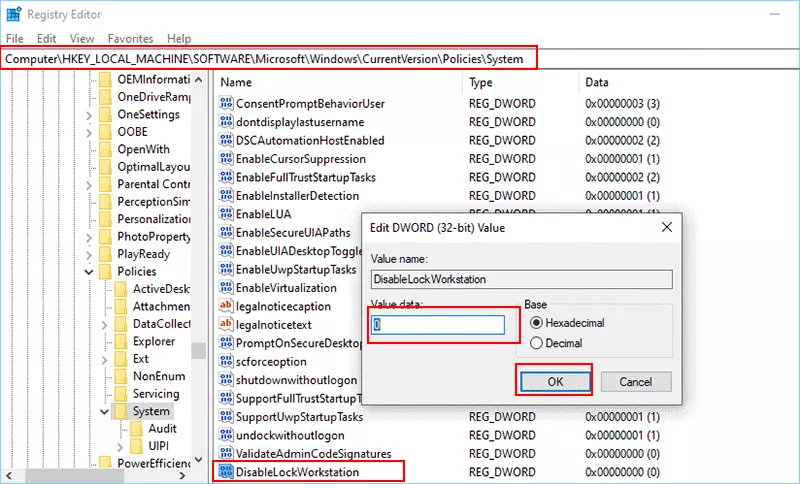Viewport: 800px width, 484px height.
Task: Click the ValidateAdminCodeSignatures value icon
Action: click(x=226, y=453)
